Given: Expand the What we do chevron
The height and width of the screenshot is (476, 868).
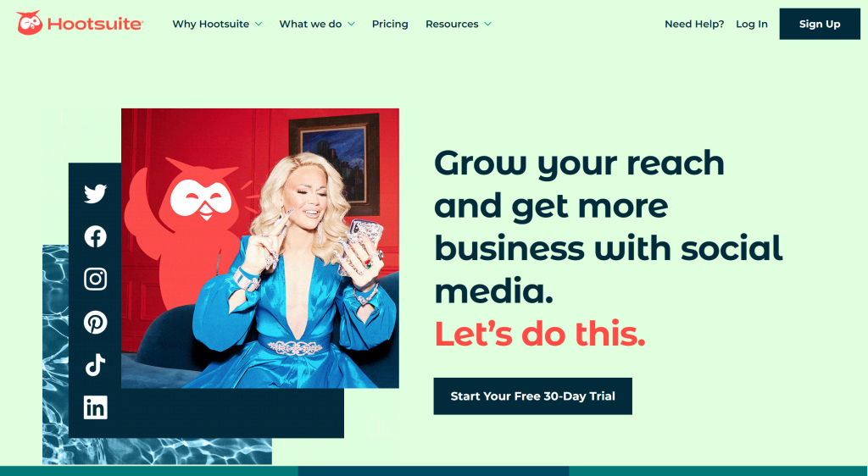Looking at the screenshot, I should coord(351,25).
